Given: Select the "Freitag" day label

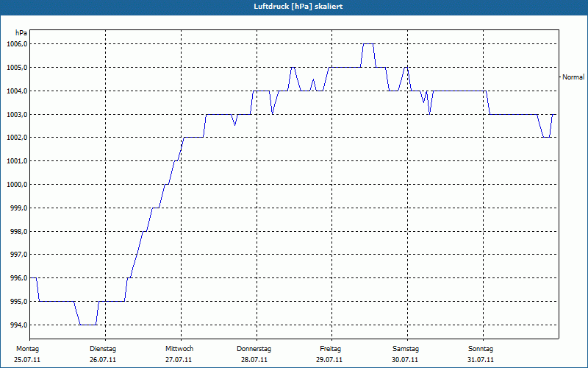Looking at the screenshot, I should [330, 349].
